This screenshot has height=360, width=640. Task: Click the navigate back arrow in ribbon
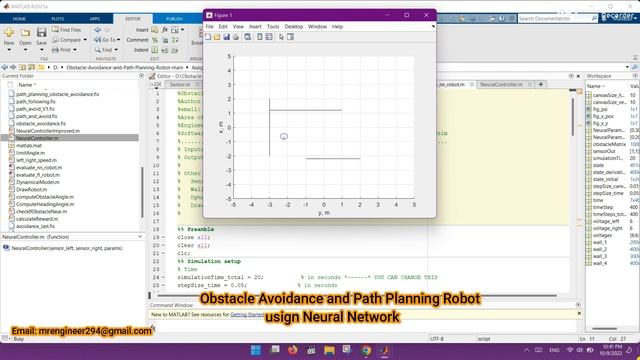pyautogui.click(x=98, y=30)
